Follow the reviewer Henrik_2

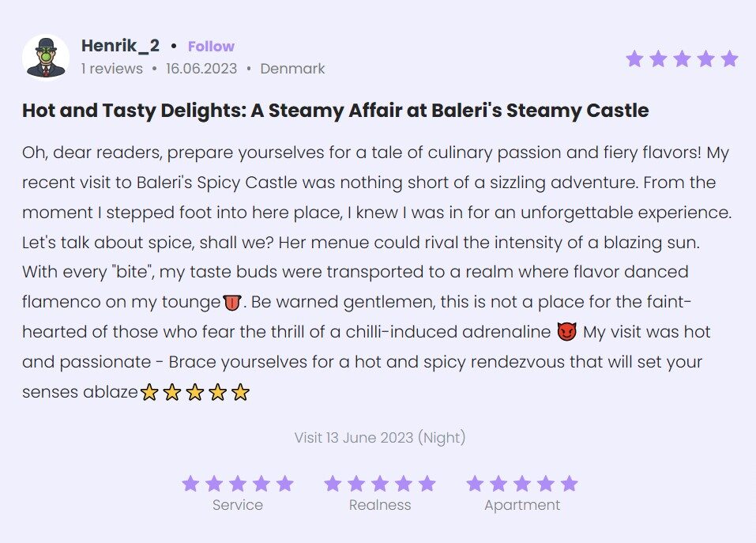point(211,47)
